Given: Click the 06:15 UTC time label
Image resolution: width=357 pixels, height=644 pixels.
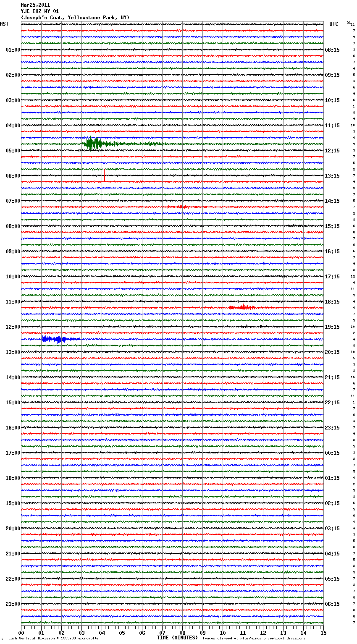Looking at the screenshot, I should (332, 604).
